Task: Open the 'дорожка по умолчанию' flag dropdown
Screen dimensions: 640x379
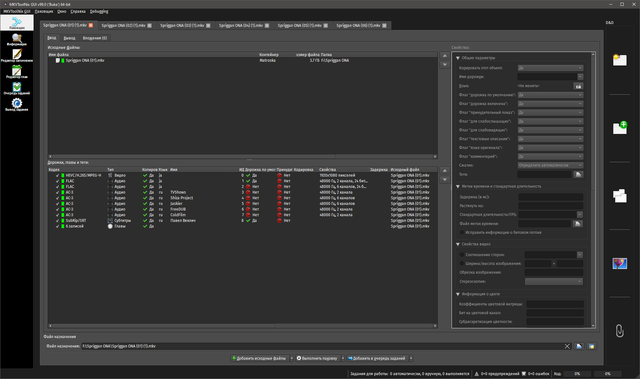Action: click(550, 95)
